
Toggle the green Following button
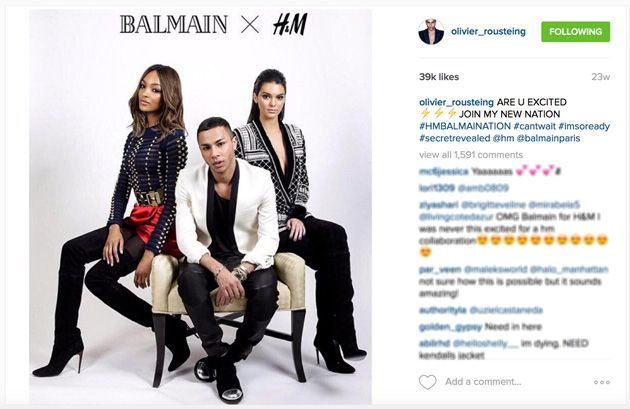click(x=575, y=32)
